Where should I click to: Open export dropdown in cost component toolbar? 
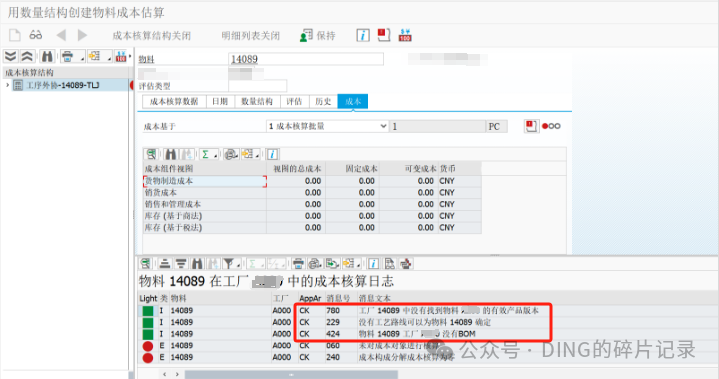click(251, 154)
